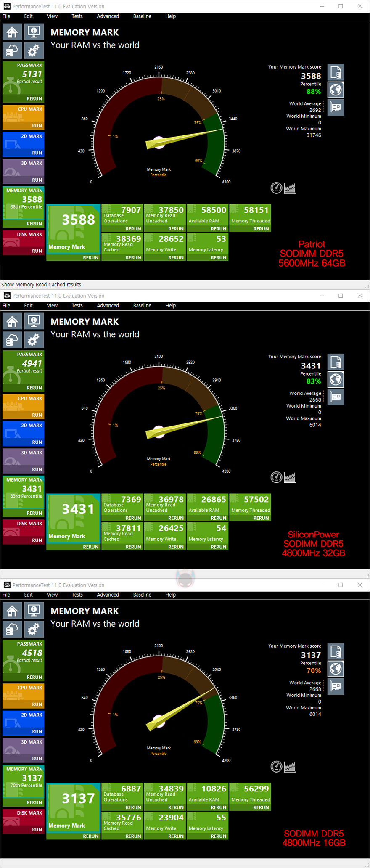Run CPU Mark test below PassMark 4941
370x868 pixels.
[37, 415]
